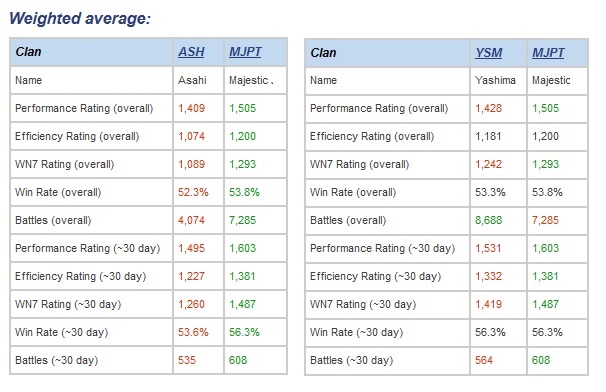Click the ASH overall battles value 4,074
The height and width of the screenshot is (392, 606).
click(191, 220)
